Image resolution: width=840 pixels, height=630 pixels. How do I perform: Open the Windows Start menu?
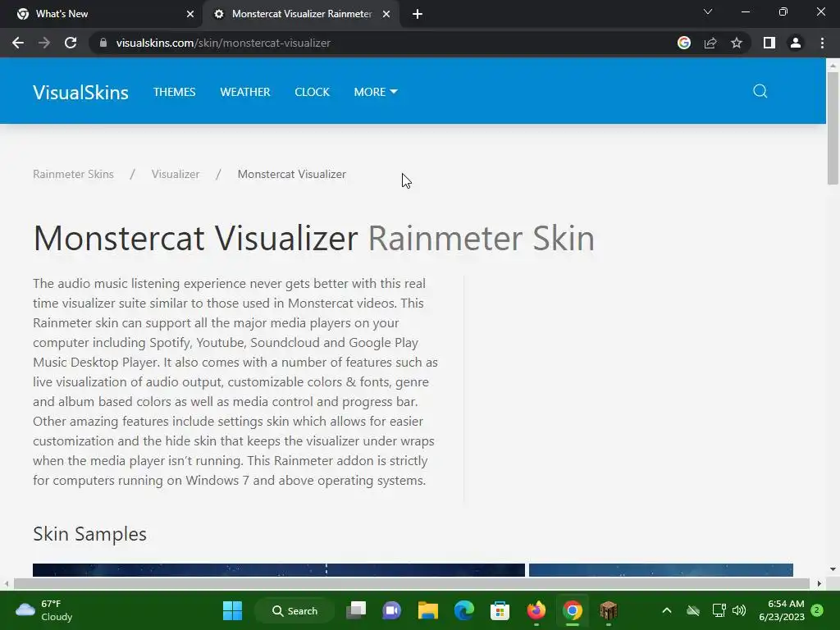232,610
